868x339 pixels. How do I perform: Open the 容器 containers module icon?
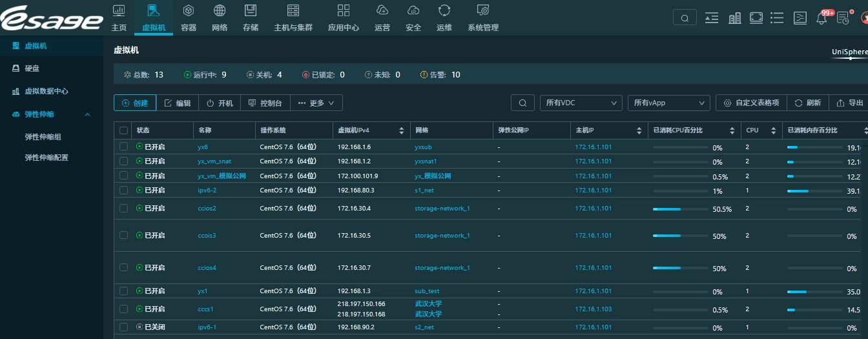click(x=189, y=11)
